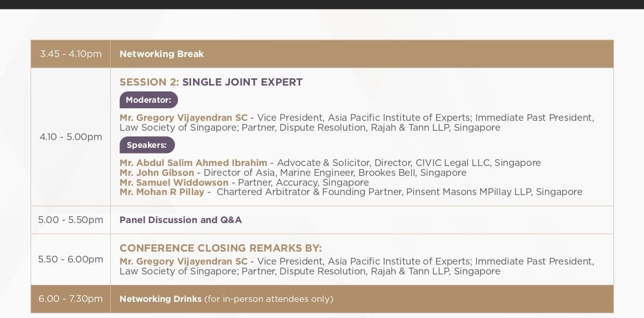This screenshot has height=318, width=644.
Task: Click the 5.00 - 5.50pm time cell
Action: [71, 220]
